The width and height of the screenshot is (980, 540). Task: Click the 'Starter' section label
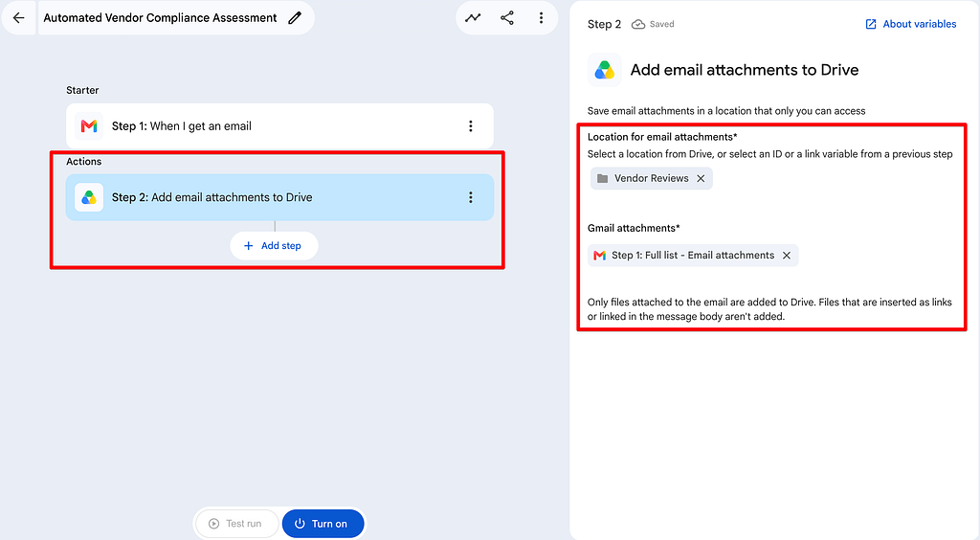(x=82, y=90)
